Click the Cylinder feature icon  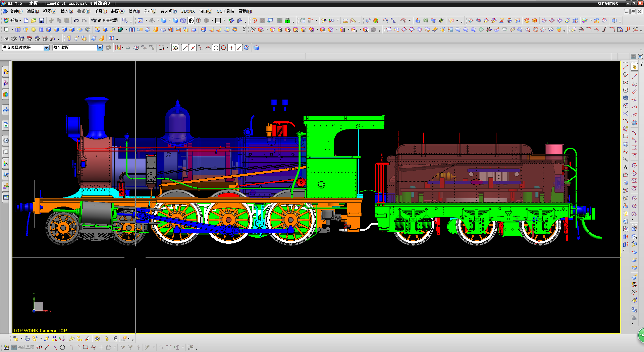click(x=41, y=30)
